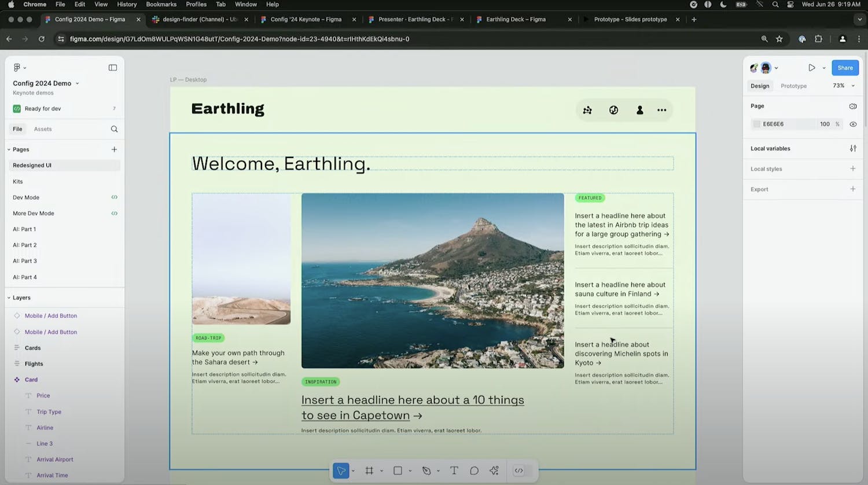Select the Comment tool

tap(474, 471)
